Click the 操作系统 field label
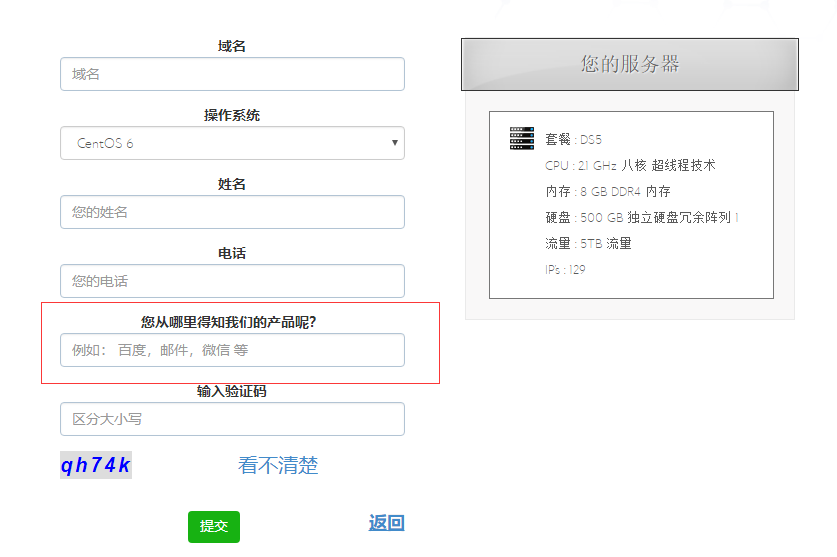 click(x=232, y=116)
